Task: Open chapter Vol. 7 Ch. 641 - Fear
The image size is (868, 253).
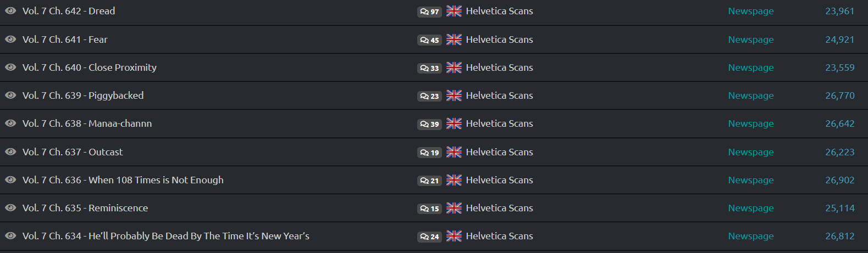Action: pos(65,40)
